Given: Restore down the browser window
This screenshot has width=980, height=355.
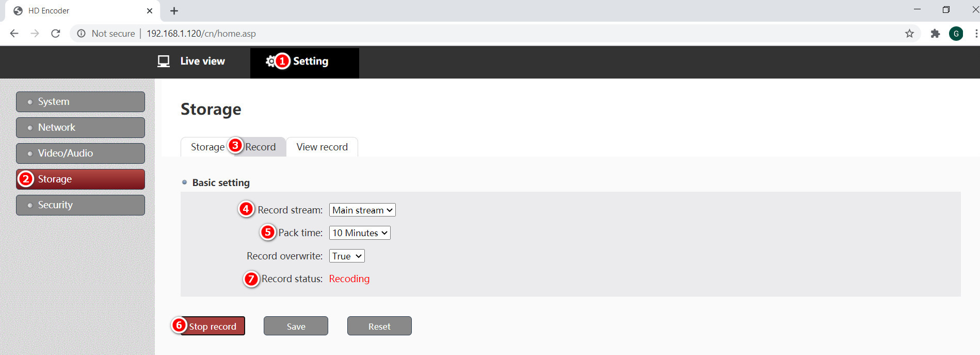Looking at the screenshot, I should [946, 10].
